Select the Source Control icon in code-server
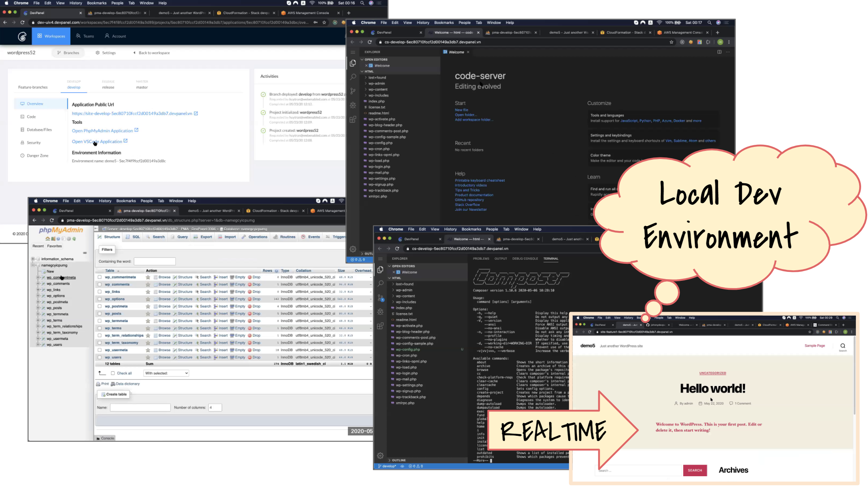Image resolution: width=868 pixels, height=490 pixels. tap(353, 91)
